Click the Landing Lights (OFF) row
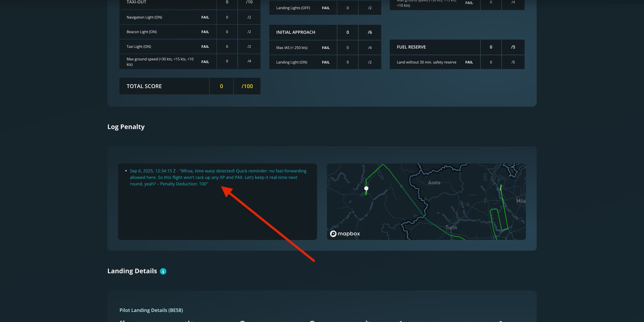The image size is (644, 322). 293,8
